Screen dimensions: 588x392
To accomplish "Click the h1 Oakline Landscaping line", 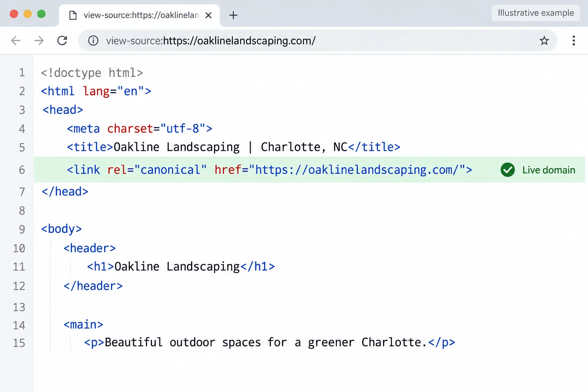I will (x=181, y=266).
